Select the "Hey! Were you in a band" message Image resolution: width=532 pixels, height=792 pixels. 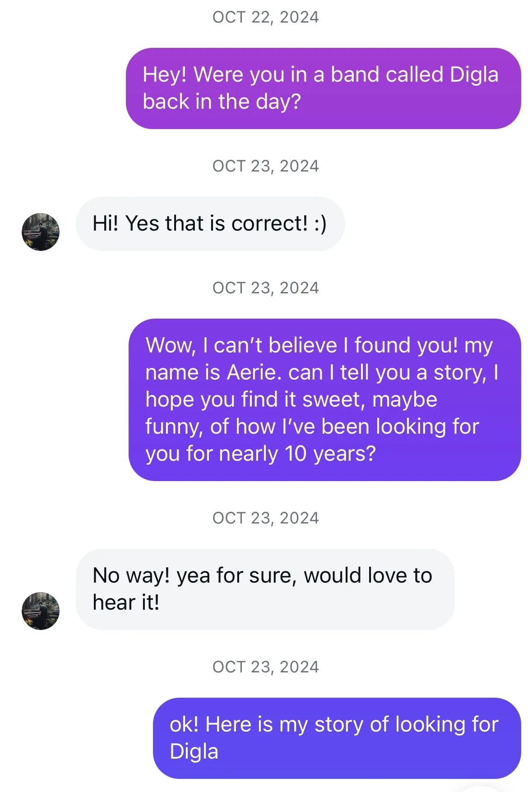[x=323, y=88]
